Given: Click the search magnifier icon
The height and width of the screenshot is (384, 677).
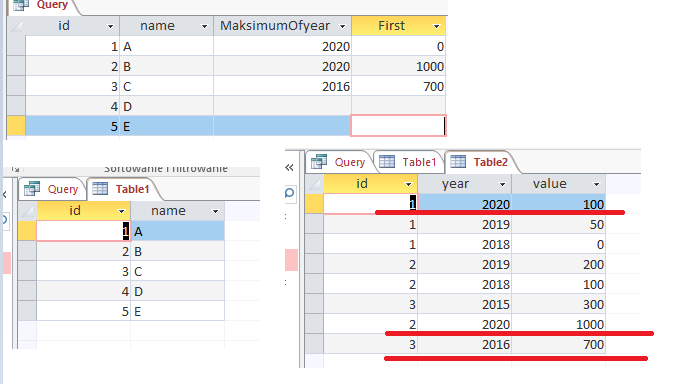Looking at the screenshot, I should click(290, 193).
